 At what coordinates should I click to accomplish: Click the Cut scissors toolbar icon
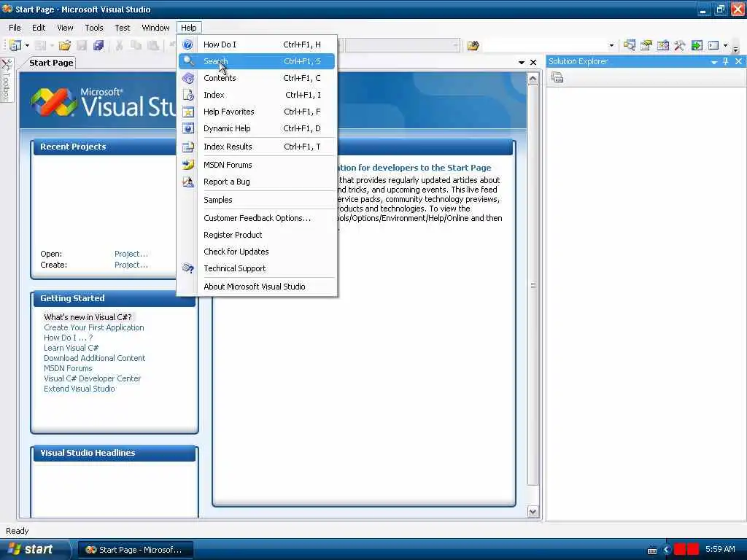(x=119, y=45)
